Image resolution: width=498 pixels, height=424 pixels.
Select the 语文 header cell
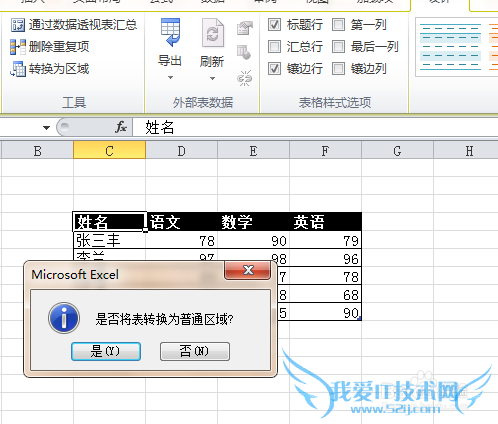182,222
